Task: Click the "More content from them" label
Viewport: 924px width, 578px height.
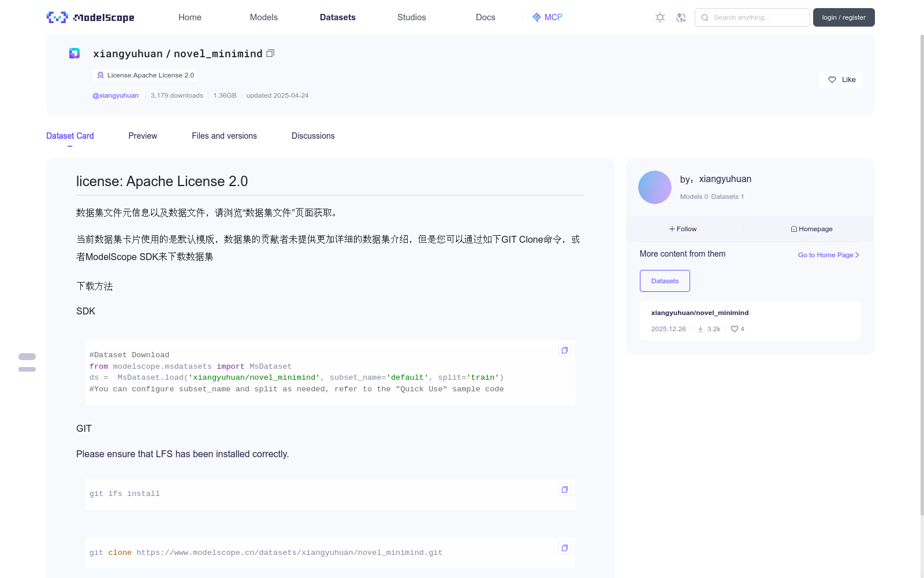Action: [x=683, y=254]
